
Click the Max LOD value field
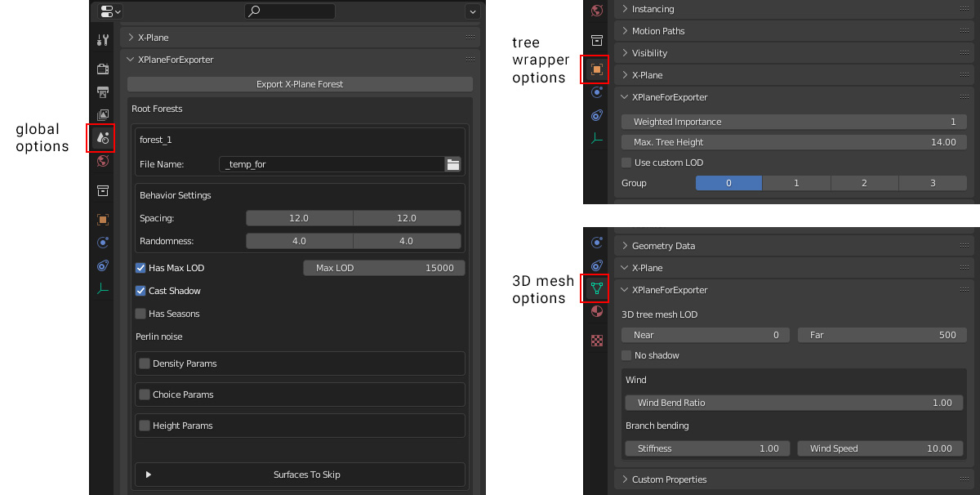[384, 268]
